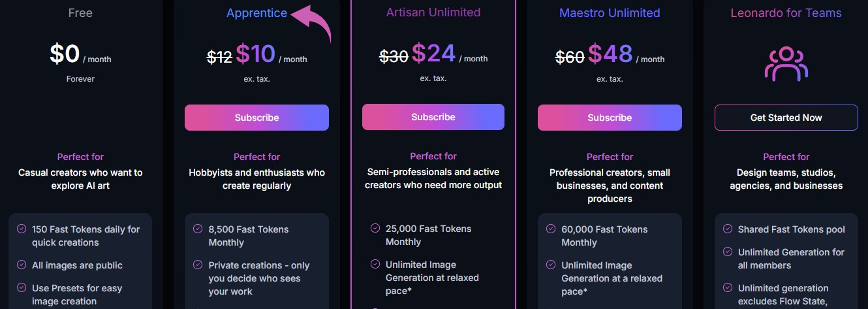Click the Leonardo for Teams heading
The width and height of the screenshot is (868, 309).
pyautogui.click(x=786, y=13)
